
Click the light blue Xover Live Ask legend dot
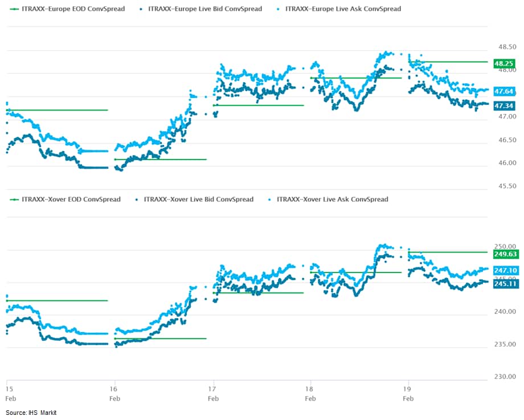pyautogui.click(x=269, y=199)
